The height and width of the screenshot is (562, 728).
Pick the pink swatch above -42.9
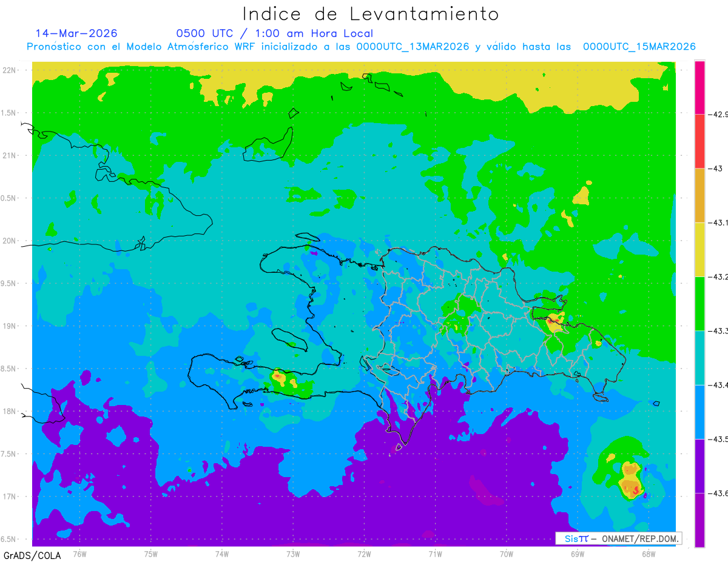click(699, 87)
